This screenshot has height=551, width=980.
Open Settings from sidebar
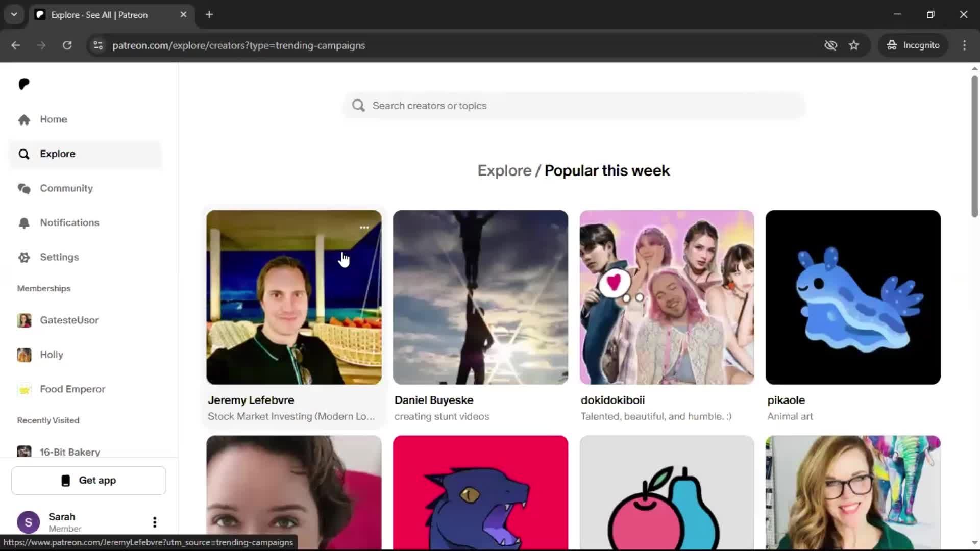click(59, 257)
